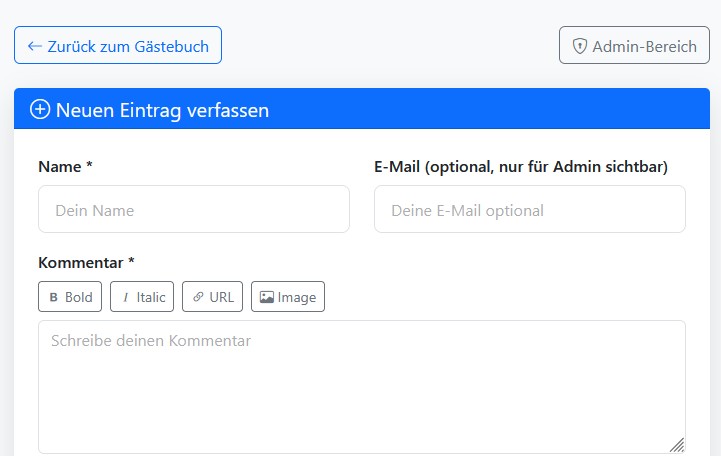Insert an Image into the comment
721x456 pixels.
288,297
